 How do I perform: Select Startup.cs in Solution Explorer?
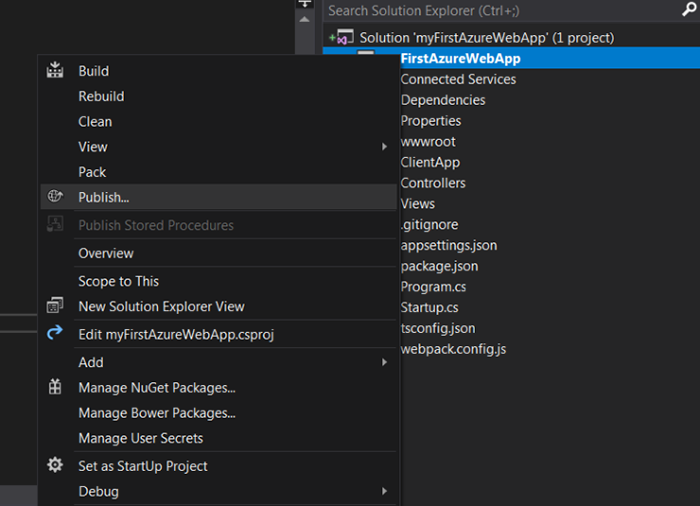[x=429, y=307]
